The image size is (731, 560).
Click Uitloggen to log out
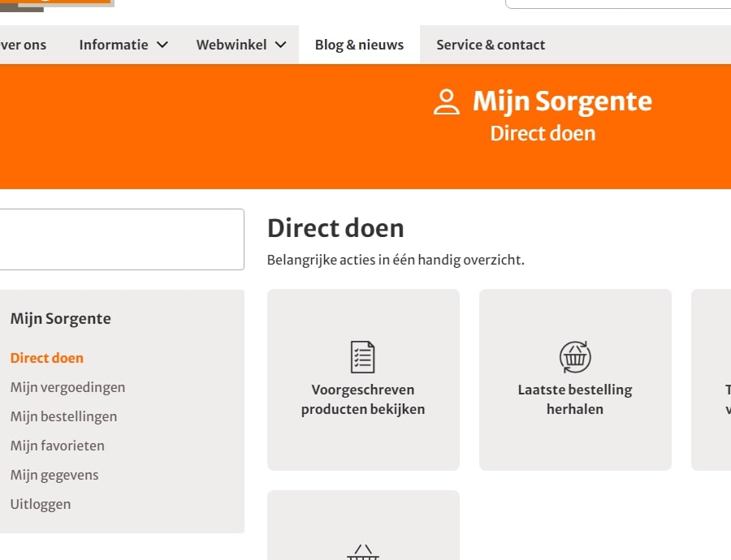41,504
